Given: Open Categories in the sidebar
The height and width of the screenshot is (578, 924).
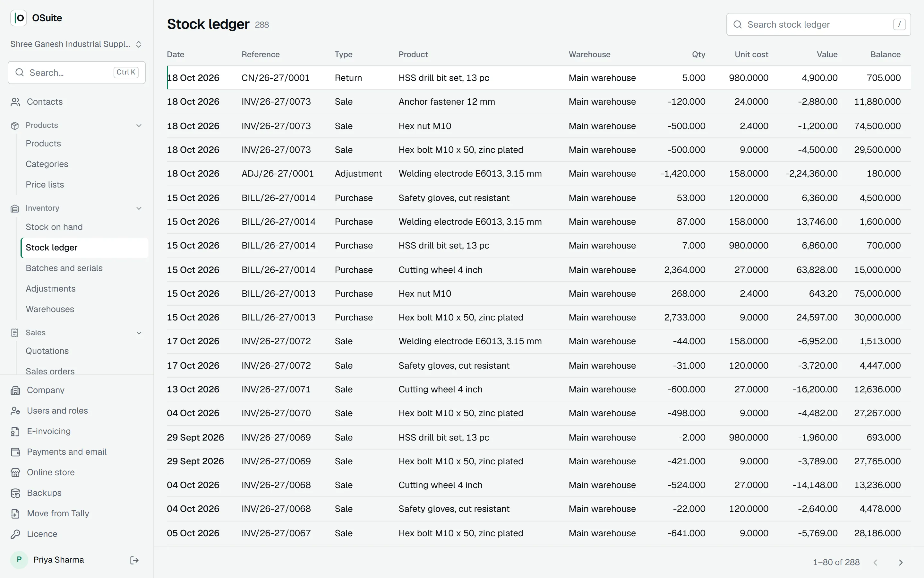Looking at the screenshot, I should (84, 164).
